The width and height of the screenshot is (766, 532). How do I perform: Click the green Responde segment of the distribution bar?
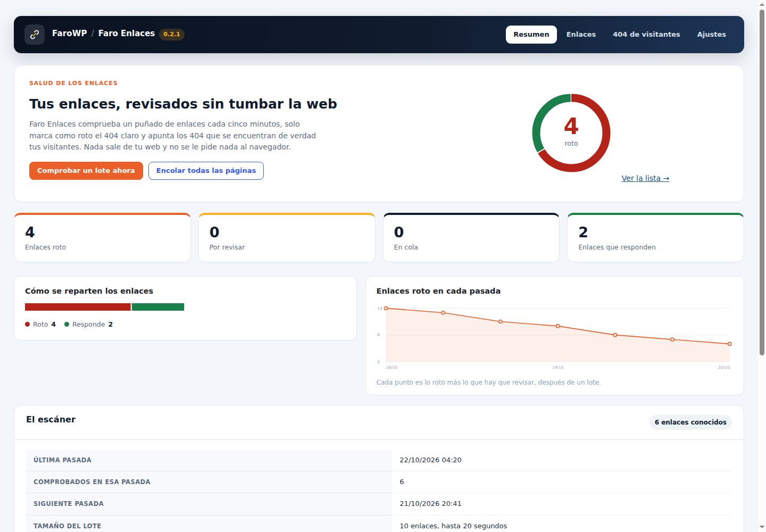(158, 307)
